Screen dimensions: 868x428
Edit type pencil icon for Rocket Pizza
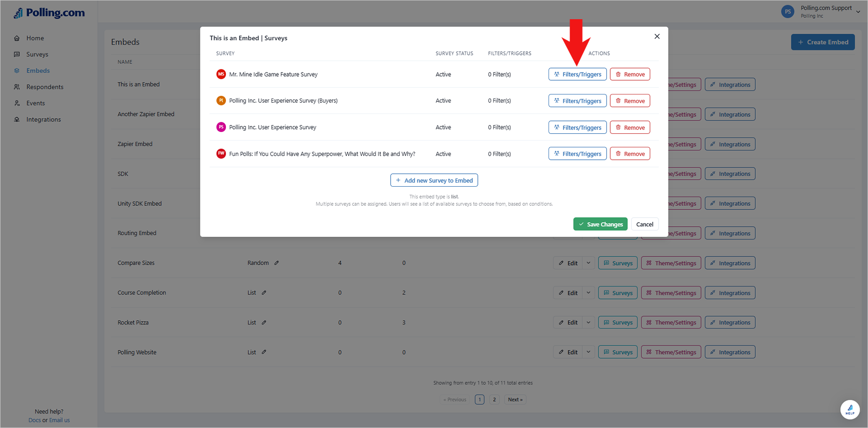264,323
